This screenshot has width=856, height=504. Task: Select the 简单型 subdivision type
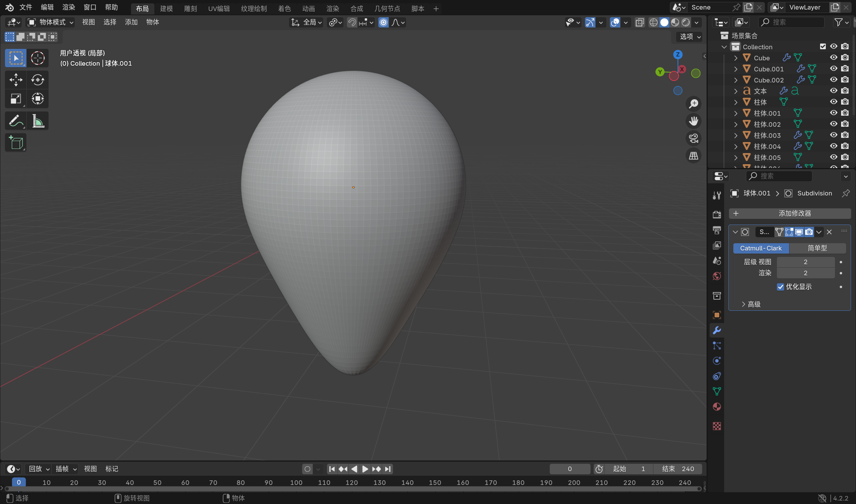pos(817,248)
